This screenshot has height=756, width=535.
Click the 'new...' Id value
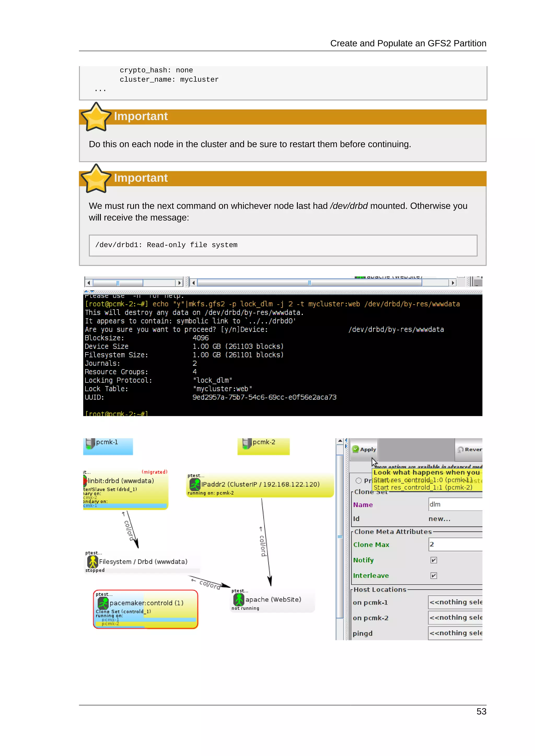[x=439, y=519]
